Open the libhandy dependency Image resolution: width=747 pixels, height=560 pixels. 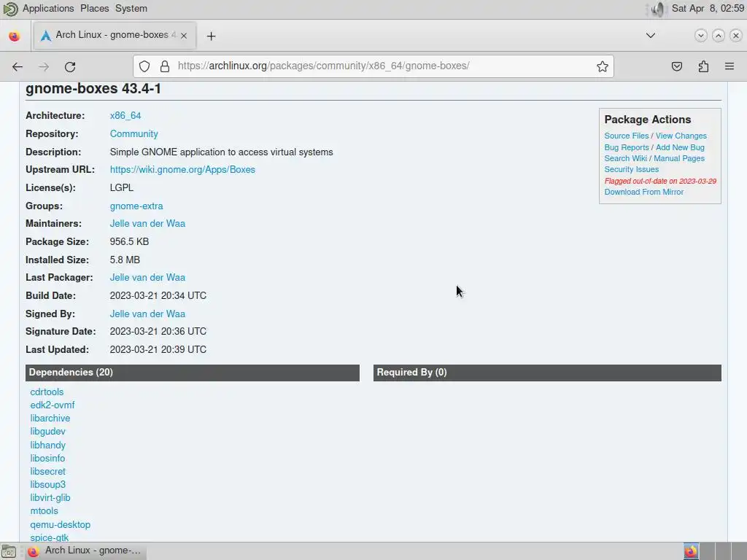coord(47,446)
